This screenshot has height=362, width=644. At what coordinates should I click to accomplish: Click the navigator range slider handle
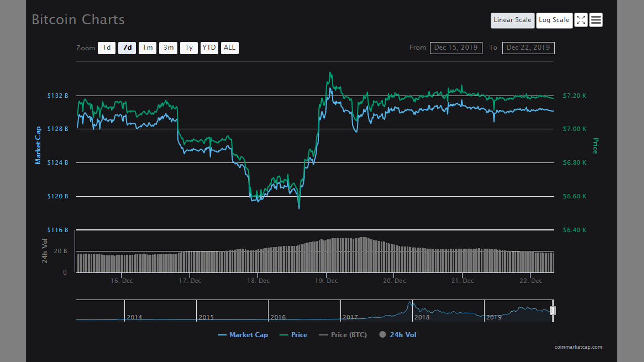point(553,311)
